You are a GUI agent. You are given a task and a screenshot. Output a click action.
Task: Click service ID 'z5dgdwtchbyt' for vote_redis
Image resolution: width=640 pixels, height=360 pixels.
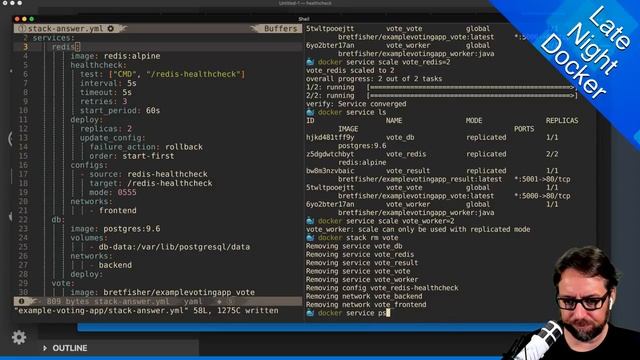click(x=330, y=154)
